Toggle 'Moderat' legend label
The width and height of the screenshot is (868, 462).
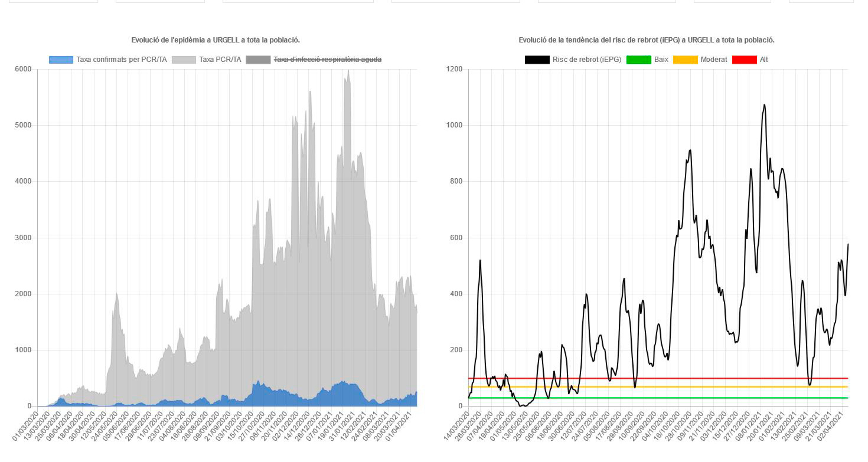pyautogui.click(x=713, y=60)
